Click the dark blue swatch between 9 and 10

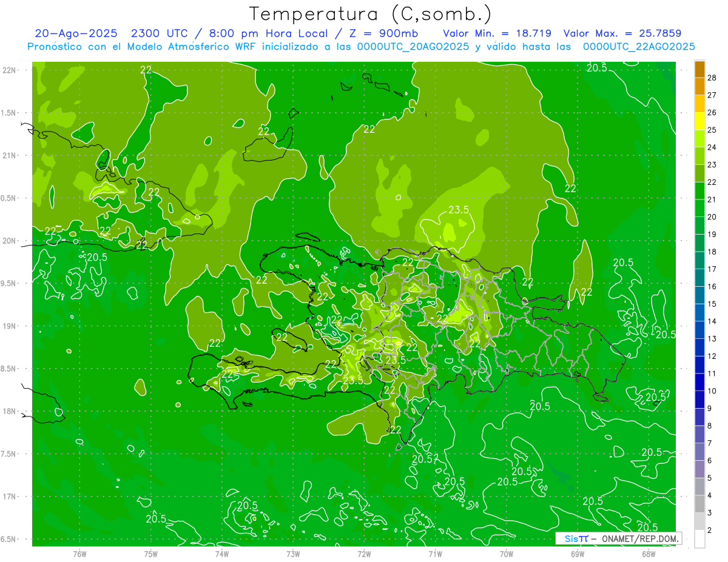[699, 400]
